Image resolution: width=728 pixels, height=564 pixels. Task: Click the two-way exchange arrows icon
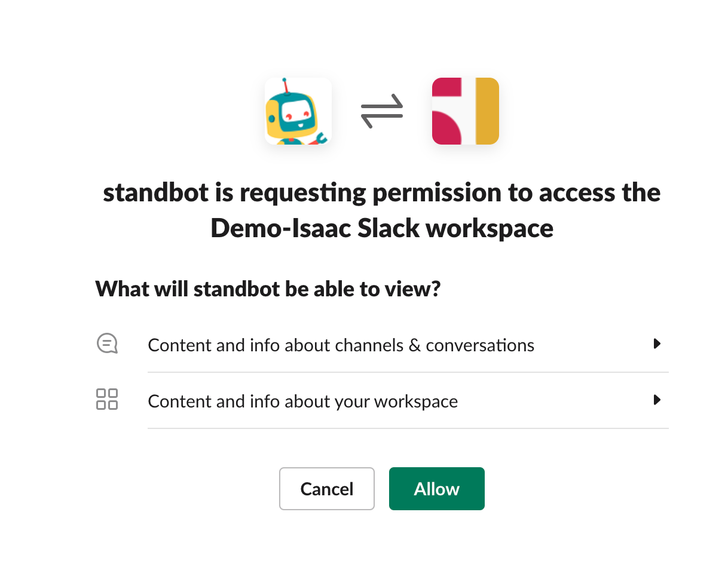(382, 111)
